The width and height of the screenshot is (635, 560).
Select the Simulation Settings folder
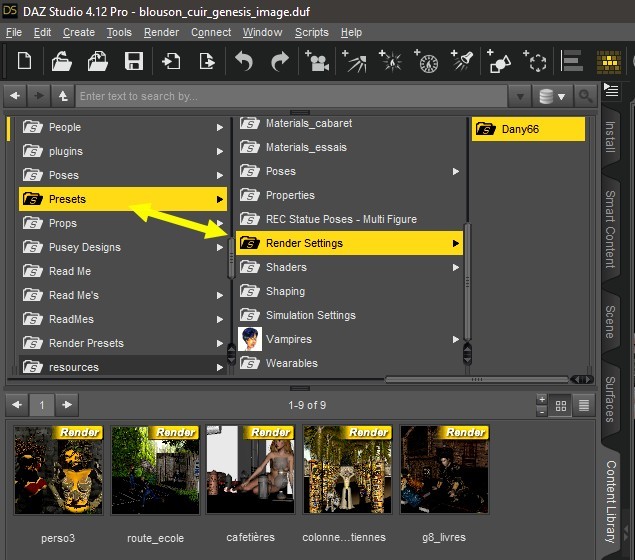tap(349, 315)
